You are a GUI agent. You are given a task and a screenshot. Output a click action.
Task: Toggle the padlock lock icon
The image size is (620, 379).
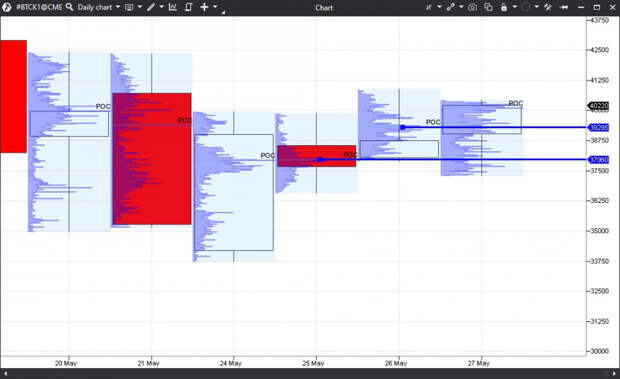click(504, 7)
